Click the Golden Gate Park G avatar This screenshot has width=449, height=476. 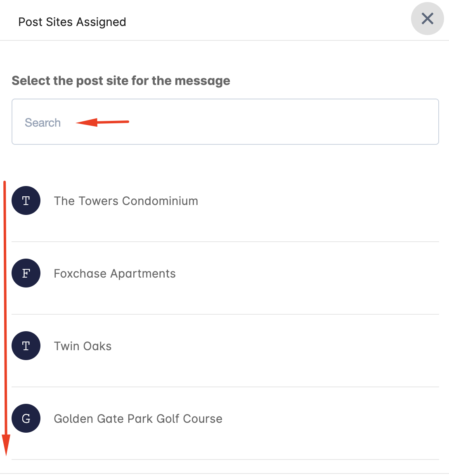[26, 418]
